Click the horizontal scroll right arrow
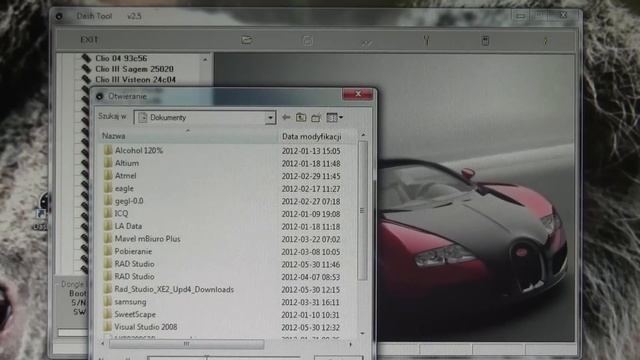This screenshot has width=640, height=360. [x=350, y=344]
